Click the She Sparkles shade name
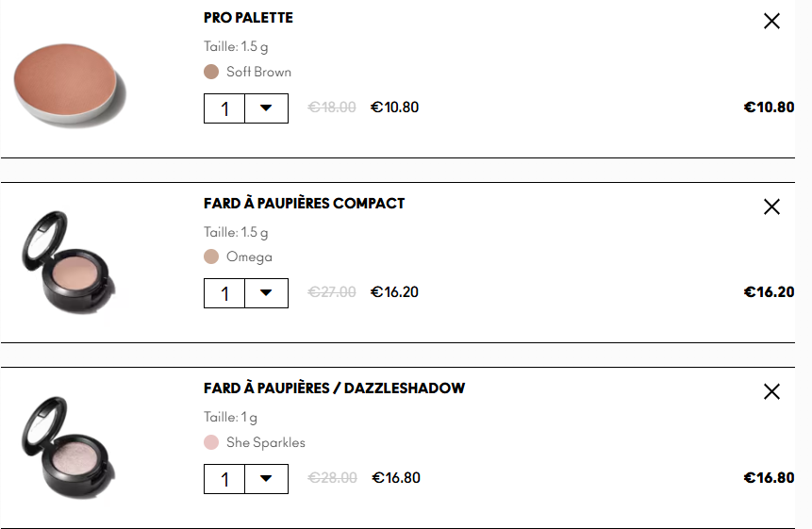This screenshot has width=812, height=529. (x=266, y=442)
